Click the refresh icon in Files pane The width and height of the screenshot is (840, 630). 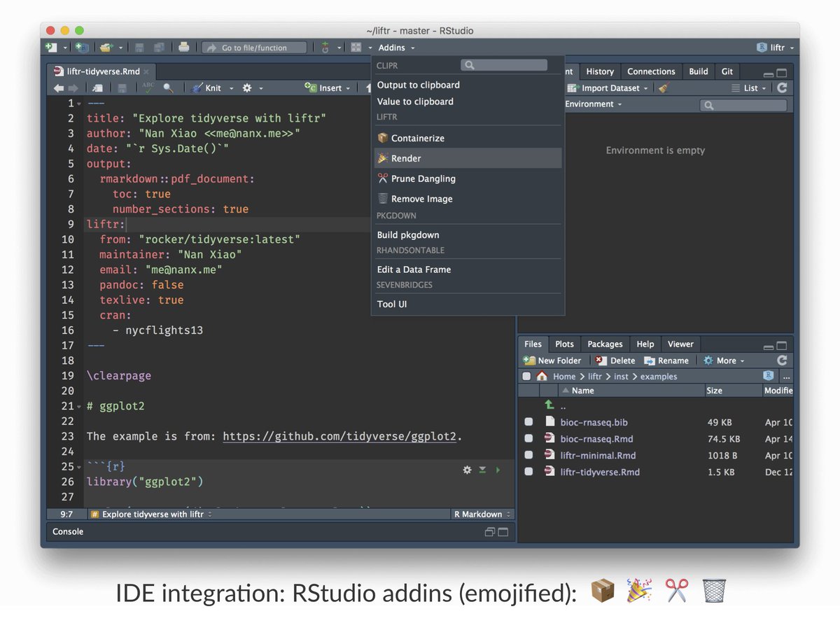(782, 360)
